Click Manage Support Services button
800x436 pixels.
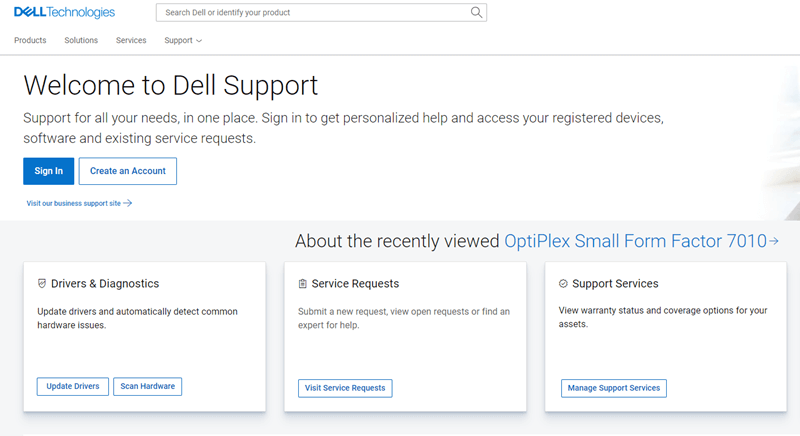614,388
